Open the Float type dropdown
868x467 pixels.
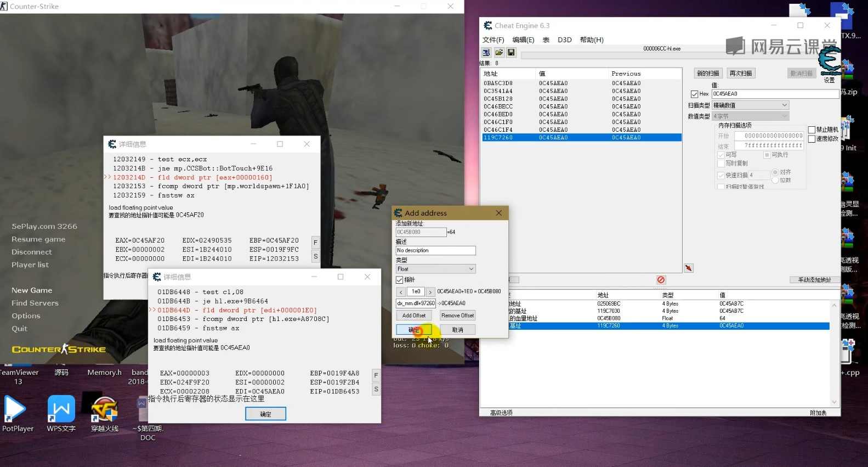(435, 269)
